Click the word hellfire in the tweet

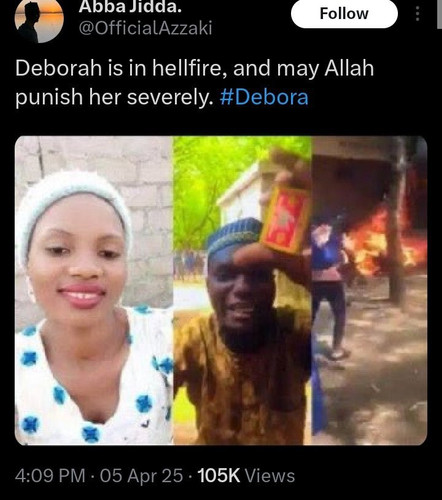pos(189,68)
